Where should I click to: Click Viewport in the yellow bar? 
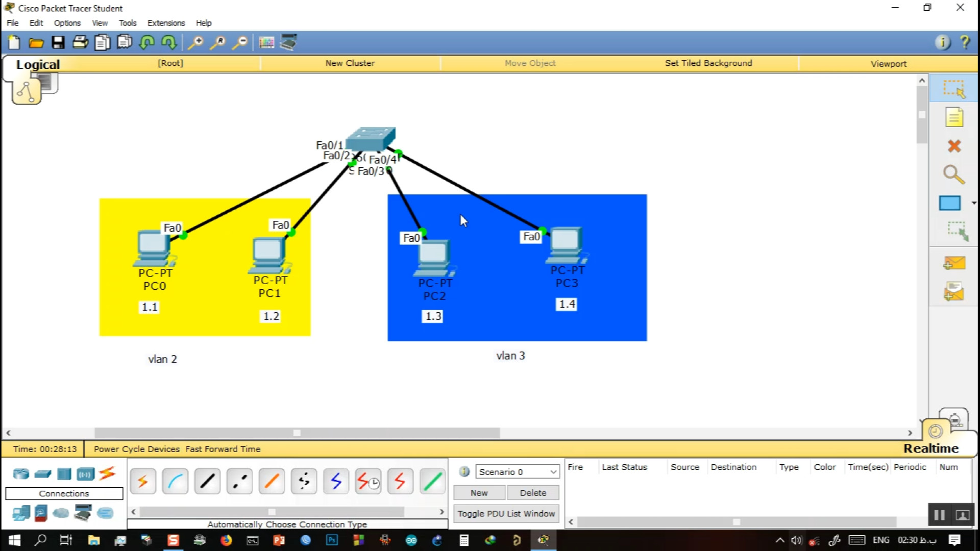click(889, 64)
